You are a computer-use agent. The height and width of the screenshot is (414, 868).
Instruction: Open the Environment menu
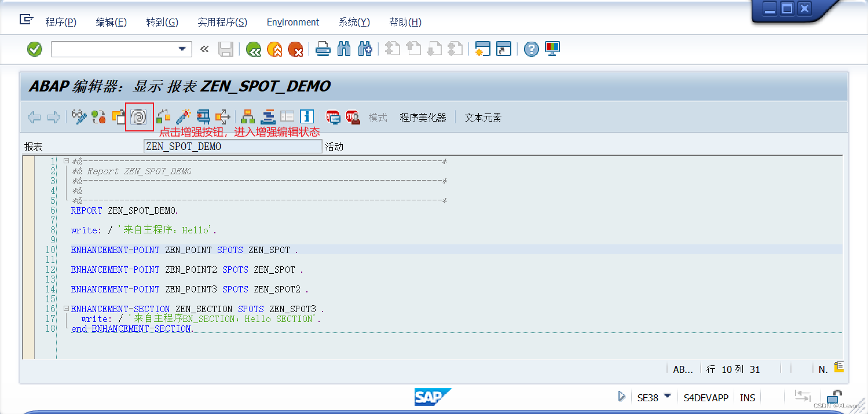click(292, 22)
